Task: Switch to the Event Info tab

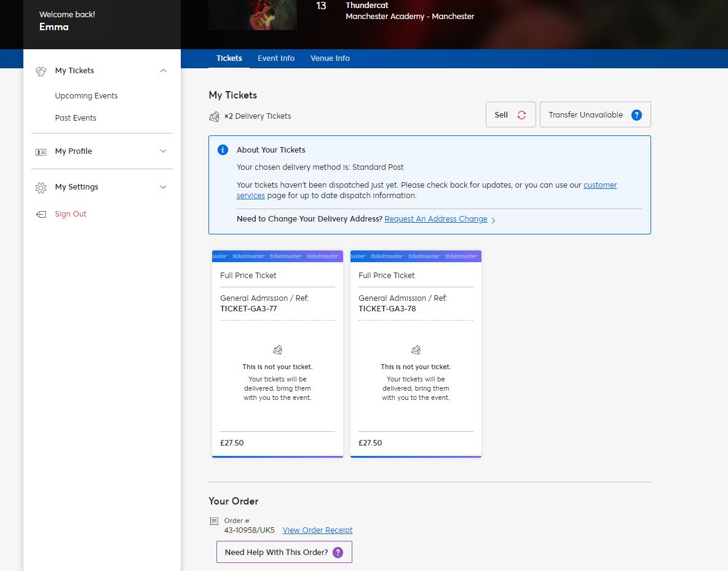Action: (x=276, y=58)
